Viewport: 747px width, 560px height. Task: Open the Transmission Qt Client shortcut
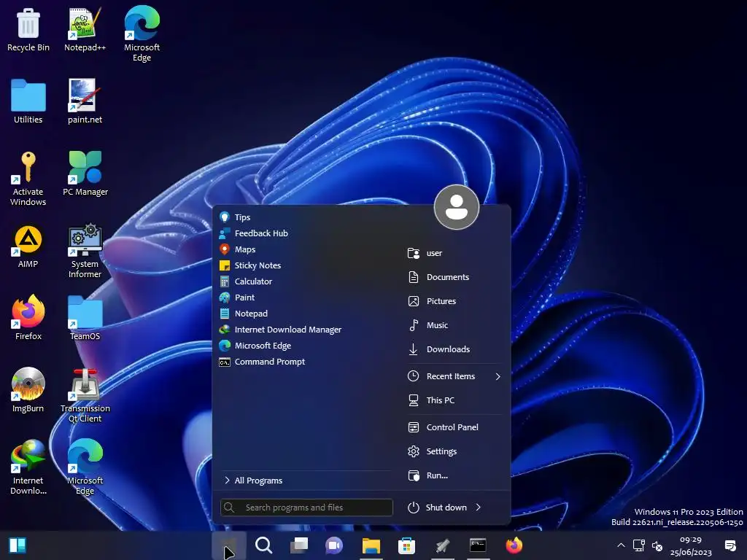tap(85, 396)
